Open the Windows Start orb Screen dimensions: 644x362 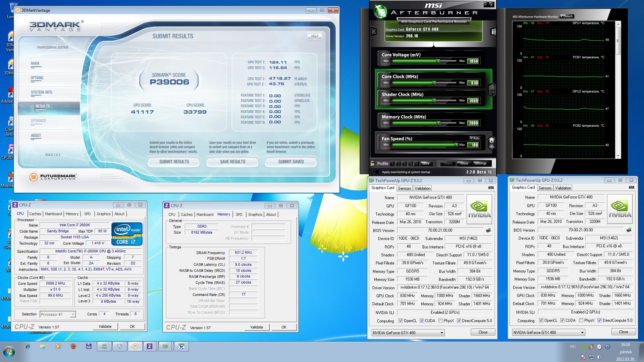click(9, 352)
